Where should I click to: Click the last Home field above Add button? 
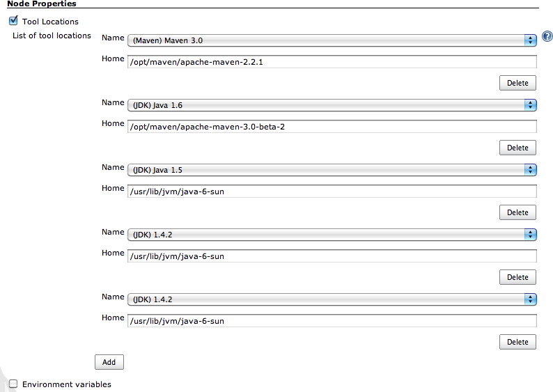click(x=332, y=321)
